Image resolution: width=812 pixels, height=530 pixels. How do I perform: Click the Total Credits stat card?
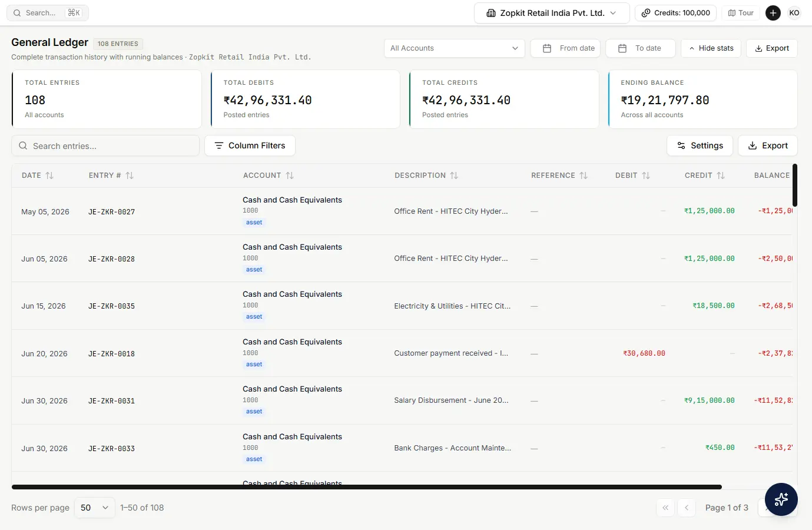tap(504, 99)
